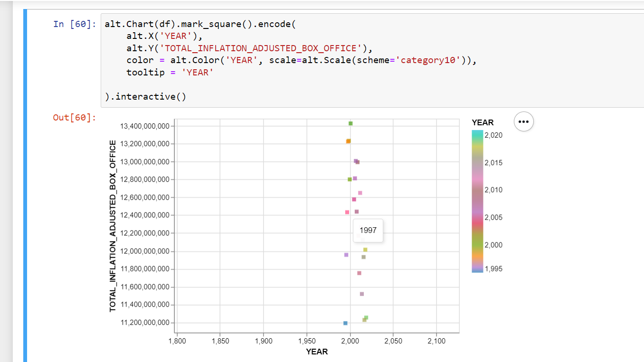
Task: Click the YEAR legend color gradient bar
Action: [478, 199]
